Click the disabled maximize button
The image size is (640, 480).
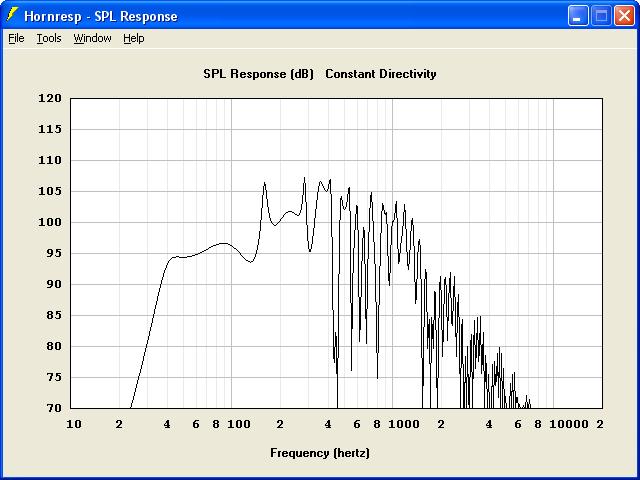point(601,16)
